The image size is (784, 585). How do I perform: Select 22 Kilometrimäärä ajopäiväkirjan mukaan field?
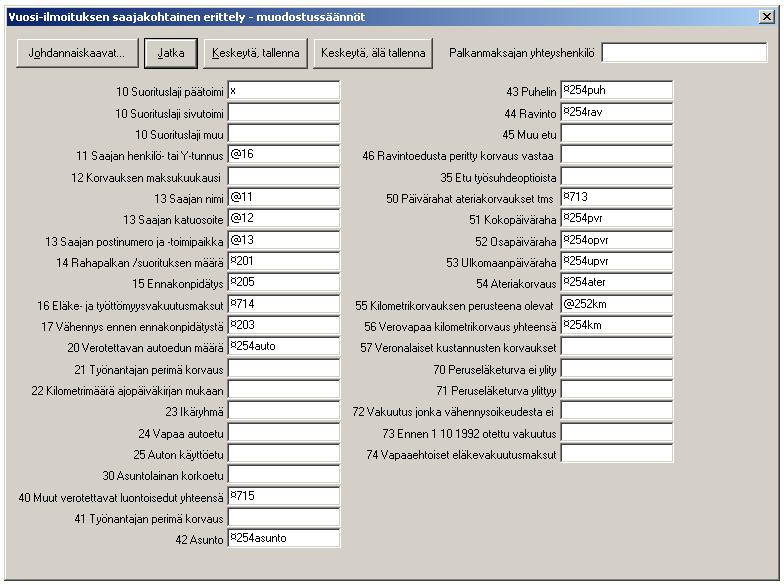[284, 390]
